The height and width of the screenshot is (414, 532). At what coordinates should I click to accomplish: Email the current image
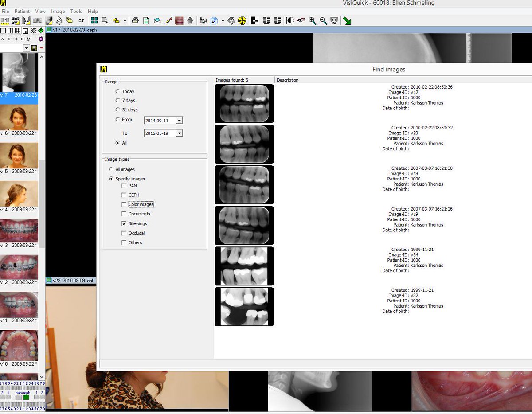(157, 20)
